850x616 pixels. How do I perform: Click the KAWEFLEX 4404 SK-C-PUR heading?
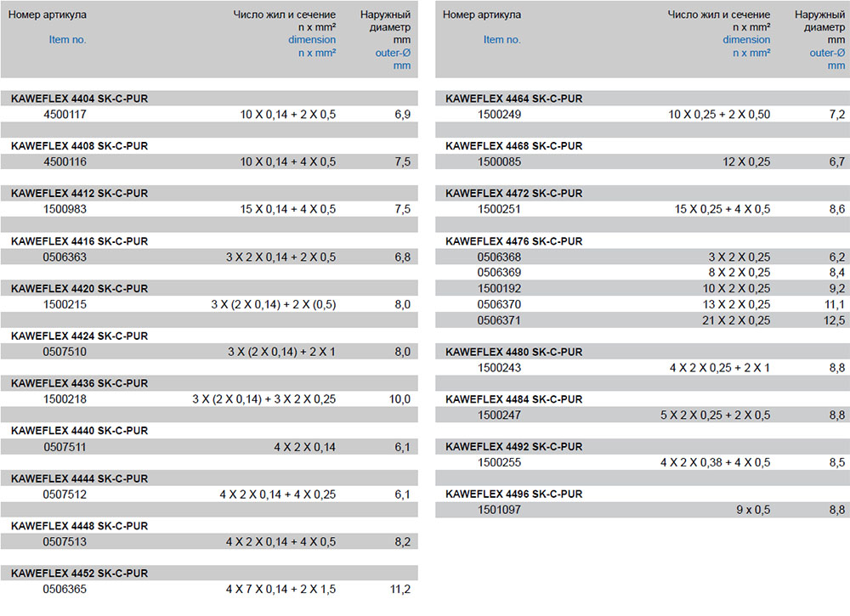pyautogui.click(x=79, y=99)
